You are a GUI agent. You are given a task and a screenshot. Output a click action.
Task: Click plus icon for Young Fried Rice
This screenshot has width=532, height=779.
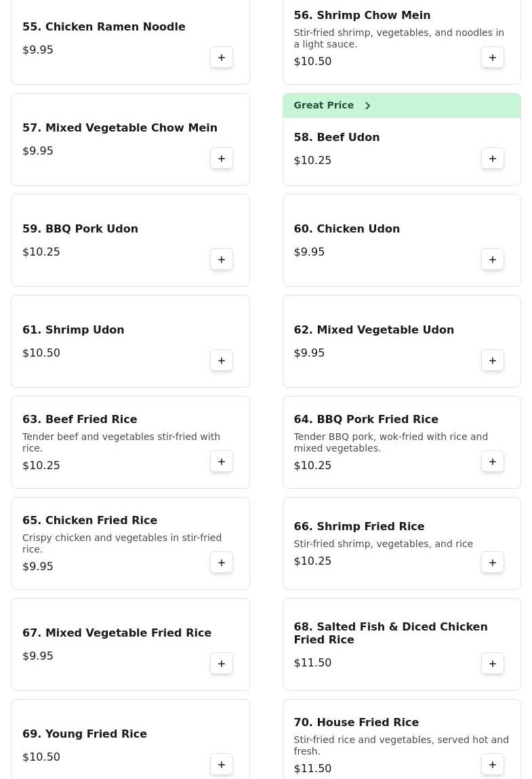pyautogui.click(x=222, y=765)
